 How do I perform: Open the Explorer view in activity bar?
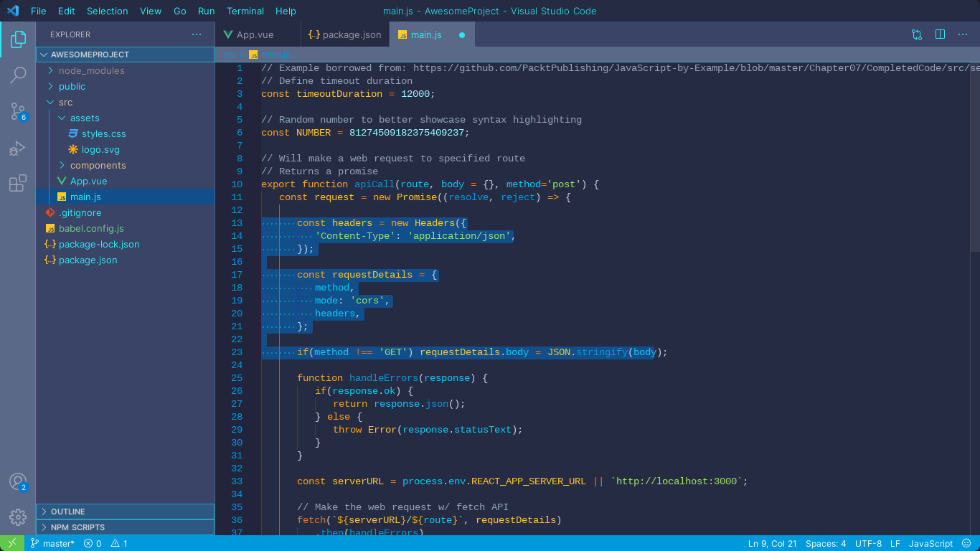click(18, 39)
